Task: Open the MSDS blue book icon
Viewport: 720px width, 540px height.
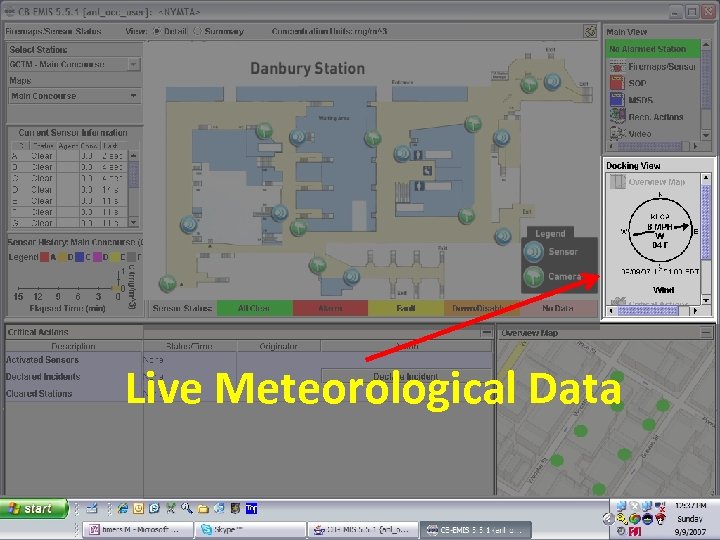Action: point(617,100)
